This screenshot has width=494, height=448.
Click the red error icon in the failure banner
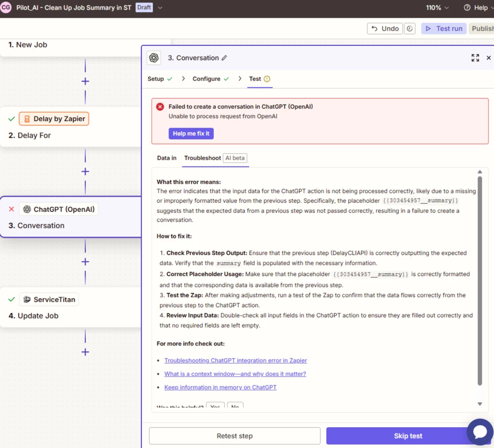click(x=160, y=107)
